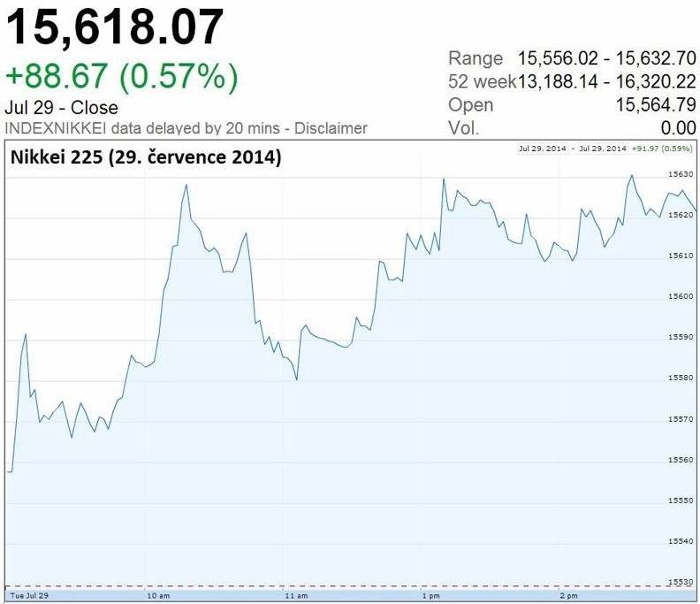Click the 'Jul 29 - Close' text
This screenshot has height=604, width=700.
click(x=62, y=108)
